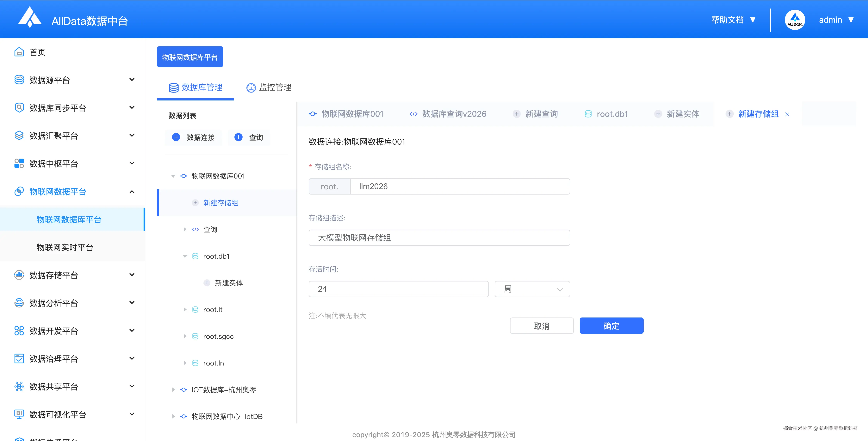Click the 取消 cancel button

click(x=542, y=326)
